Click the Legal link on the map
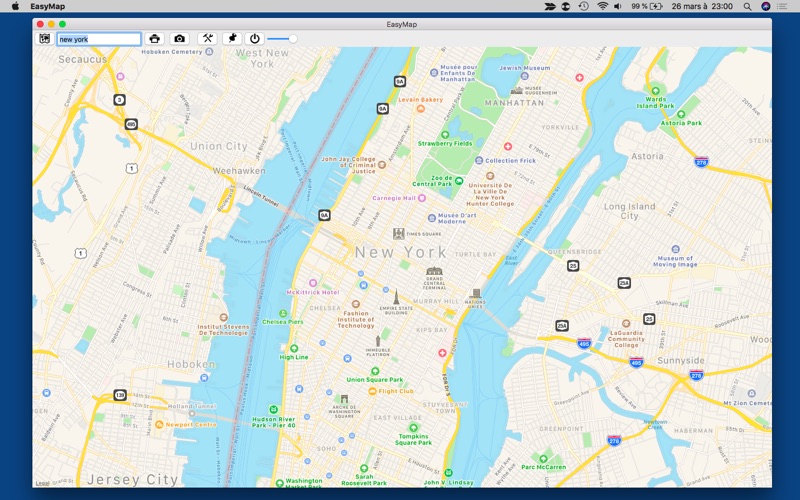 (x=41, y=483)
